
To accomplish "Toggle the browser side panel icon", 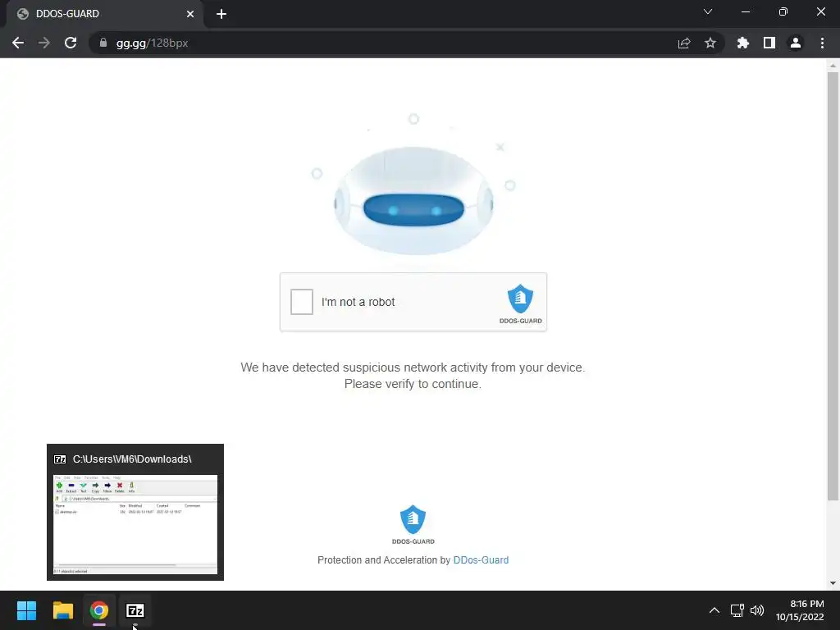I will tap(769, 43).
